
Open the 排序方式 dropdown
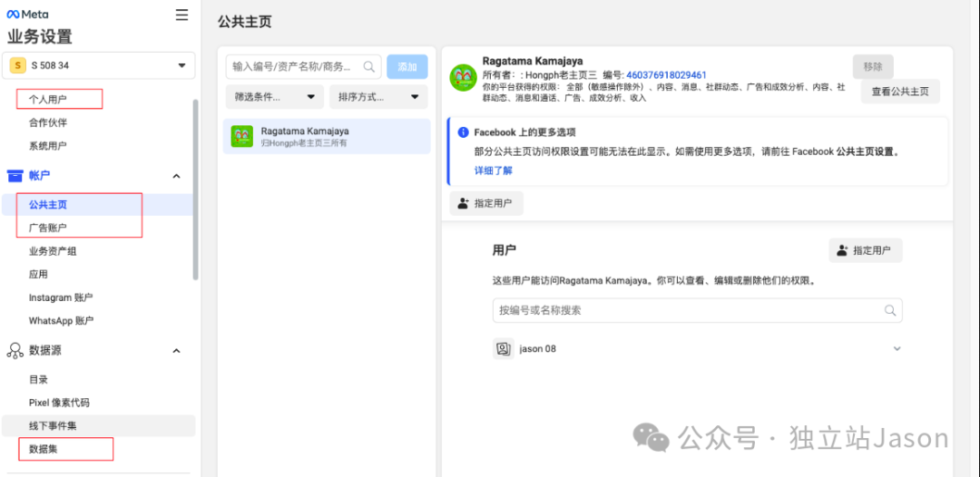(x=378, y=97)
